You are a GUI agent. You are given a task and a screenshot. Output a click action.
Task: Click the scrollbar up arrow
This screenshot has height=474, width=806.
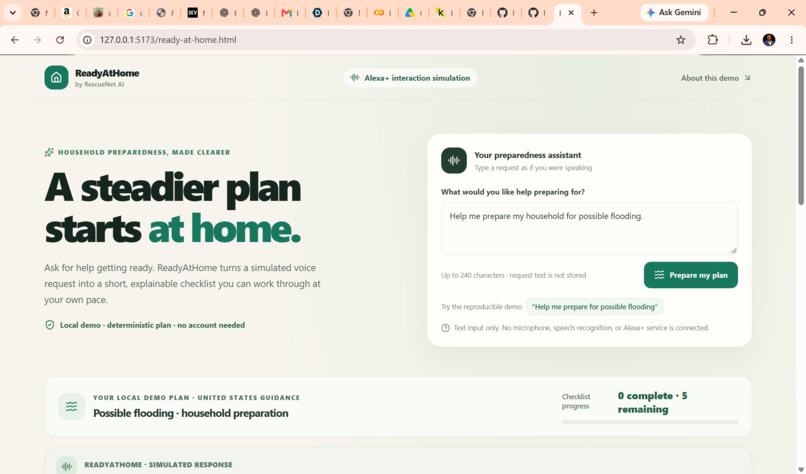click(x=801, y=60)
